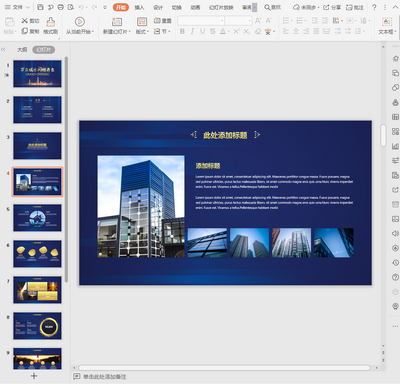
Task: Select slide 1 thumbnail
Action: click(37, 74)
